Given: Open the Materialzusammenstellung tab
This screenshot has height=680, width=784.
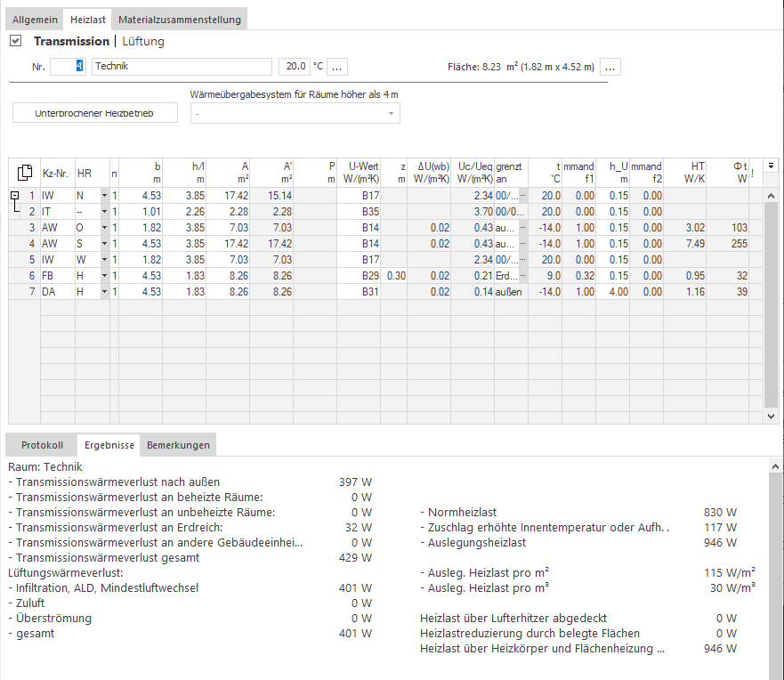Looking at the screenshot, I should (x=180, y=20).
